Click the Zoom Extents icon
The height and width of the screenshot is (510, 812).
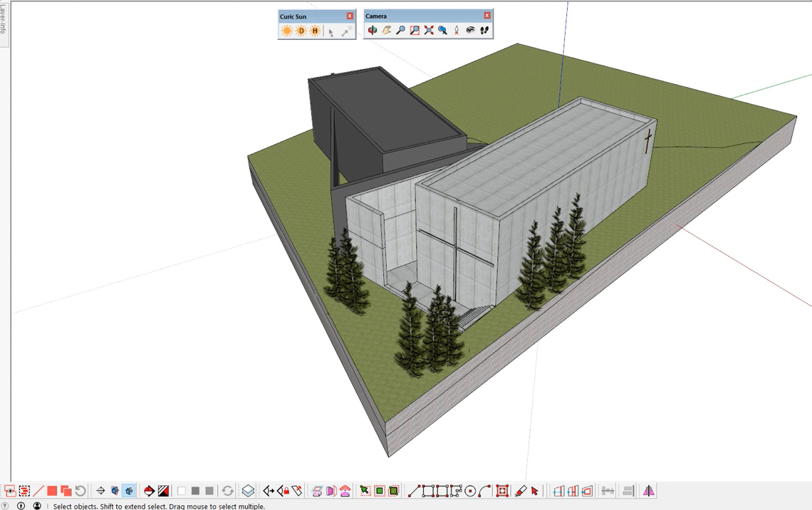tap(429, 31)
